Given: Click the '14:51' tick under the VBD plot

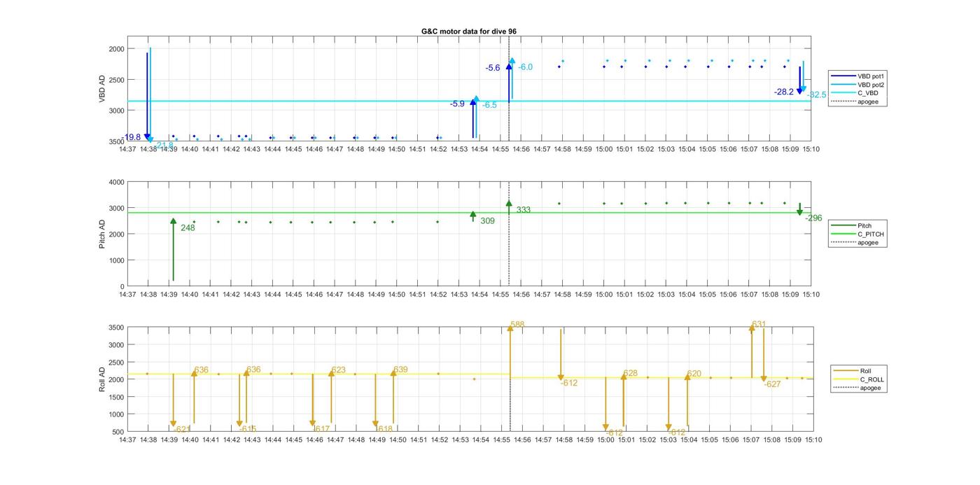Looking at the screenshot, I should tap(417, 149).
